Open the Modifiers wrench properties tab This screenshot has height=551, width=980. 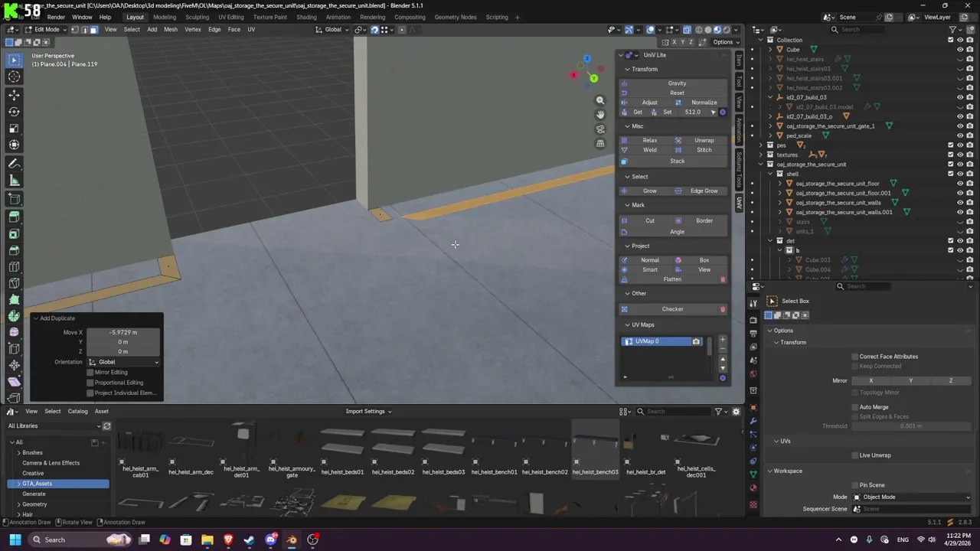(x=753, y=421)
